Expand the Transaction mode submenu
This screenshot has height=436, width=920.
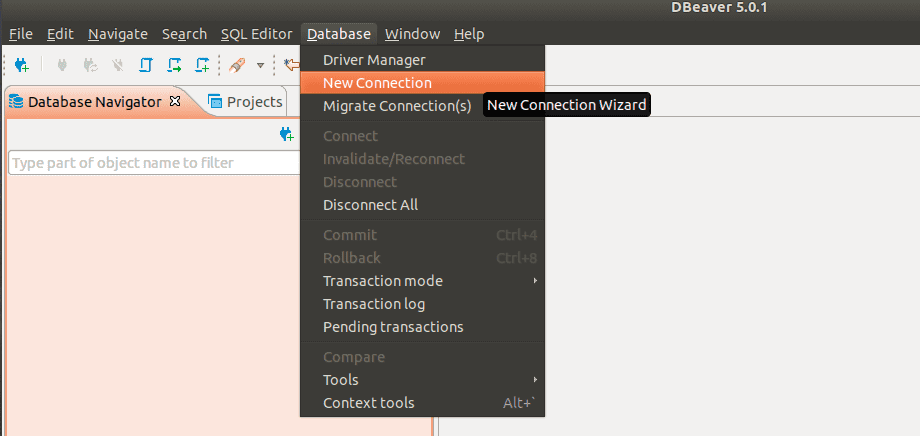coord(422,280)
